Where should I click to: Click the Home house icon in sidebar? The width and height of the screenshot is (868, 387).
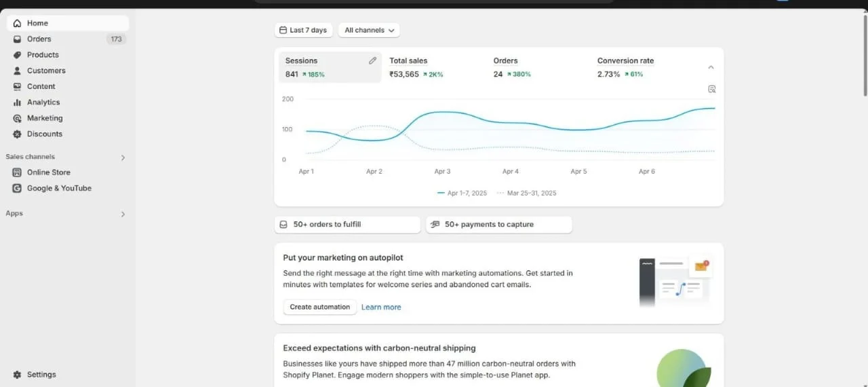tap(18, 23)
